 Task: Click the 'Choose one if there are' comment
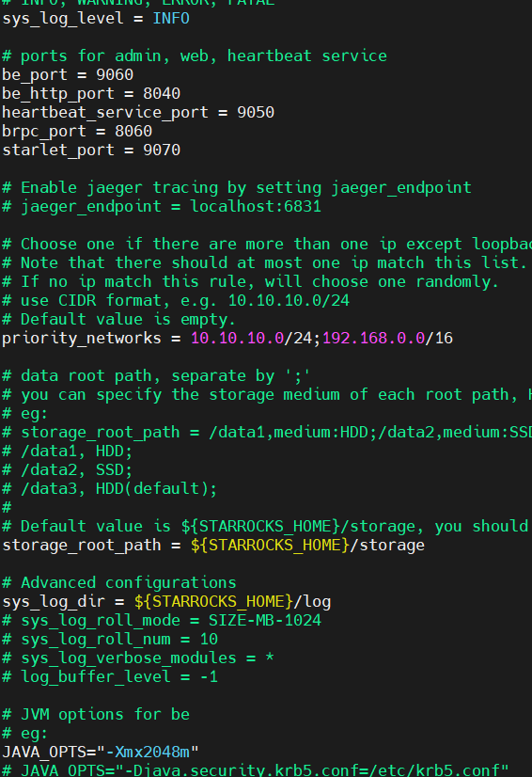267,245
